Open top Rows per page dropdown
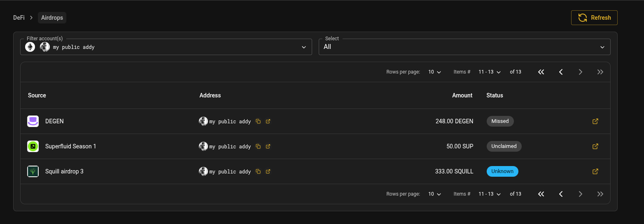644x224 pixels. coord(434,72)
